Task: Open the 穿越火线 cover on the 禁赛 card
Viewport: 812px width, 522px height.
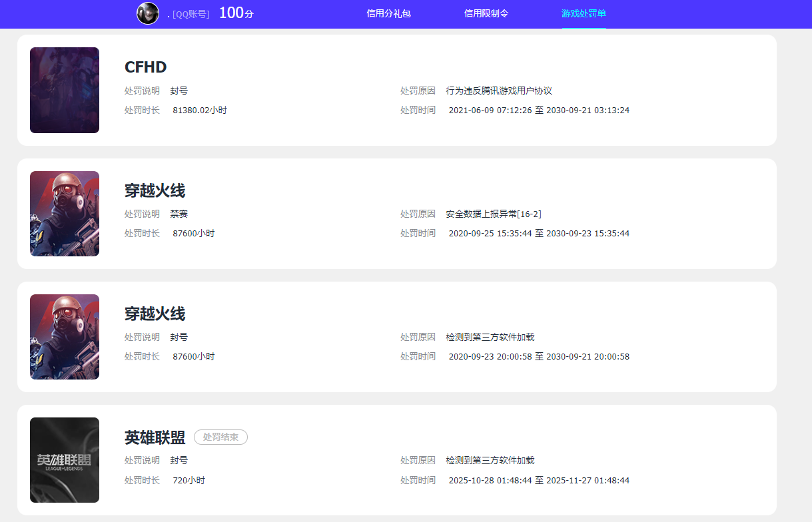Action: [65, 214]
